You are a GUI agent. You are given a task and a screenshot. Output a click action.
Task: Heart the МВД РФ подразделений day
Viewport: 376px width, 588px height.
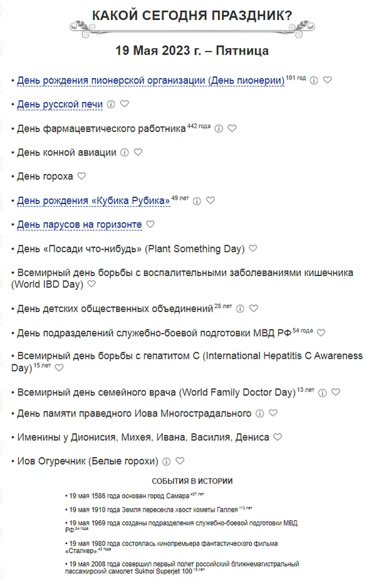[x=321, y=333]
